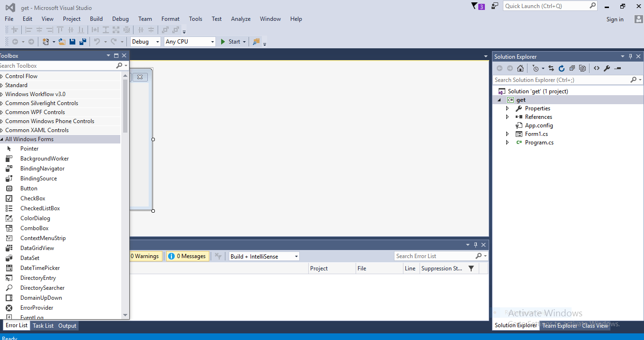This screenshot has height=340, width=644.
Task: Click Find in Files toolbar icon
Action: click(256, 42)
